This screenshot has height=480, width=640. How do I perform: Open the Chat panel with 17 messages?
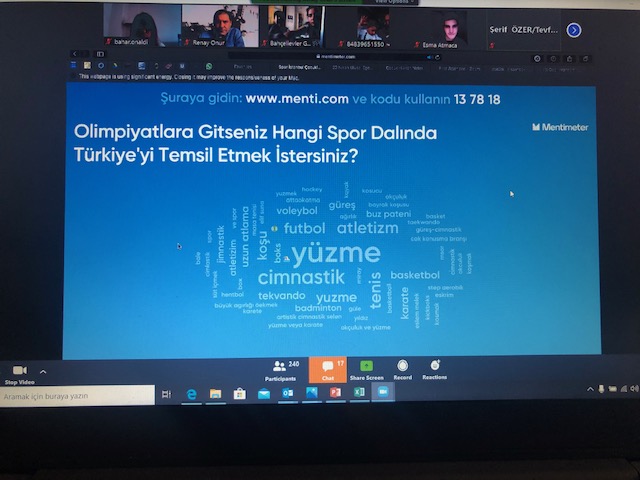pyautogui.click(x=328, y=370)
